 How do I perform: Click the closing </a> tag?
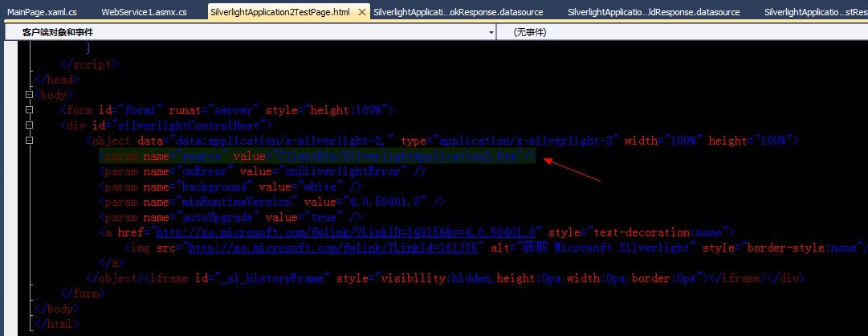coord(112,263)
